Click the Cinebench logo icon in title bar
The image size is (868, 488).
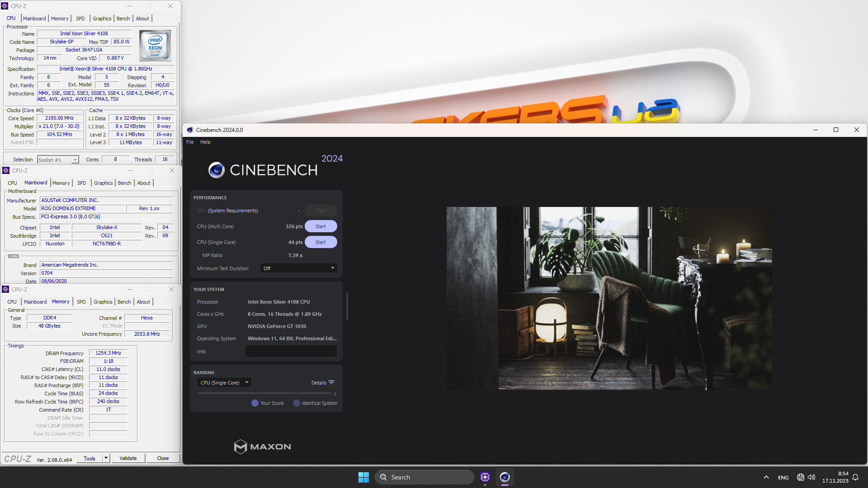click(x=190, y=130)
